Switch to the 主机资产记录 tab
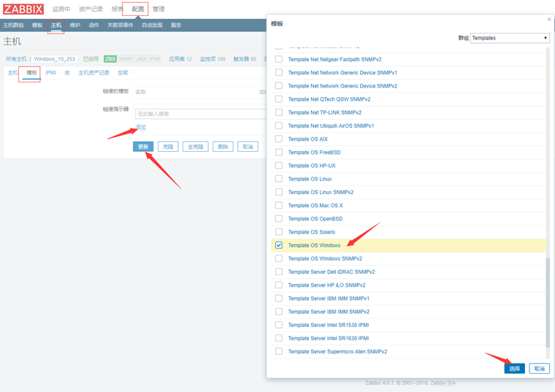 pos(93,72)
